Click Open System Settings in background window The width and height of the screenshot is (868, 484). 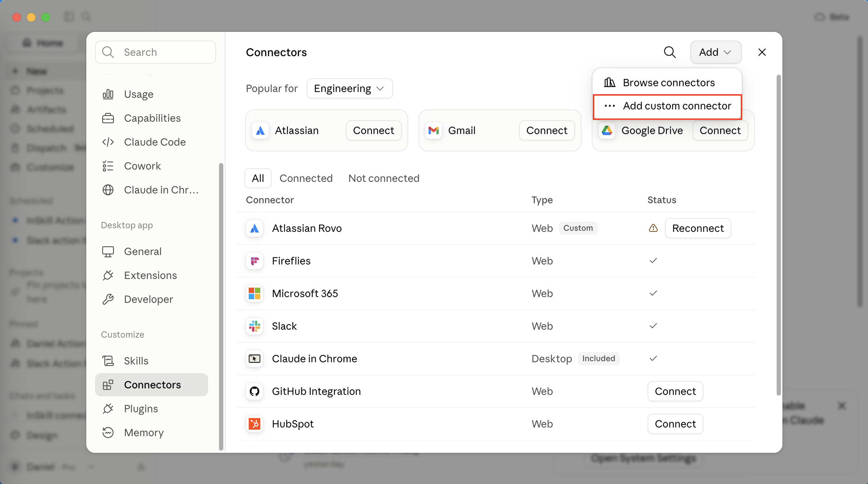[x=643, y=458]
